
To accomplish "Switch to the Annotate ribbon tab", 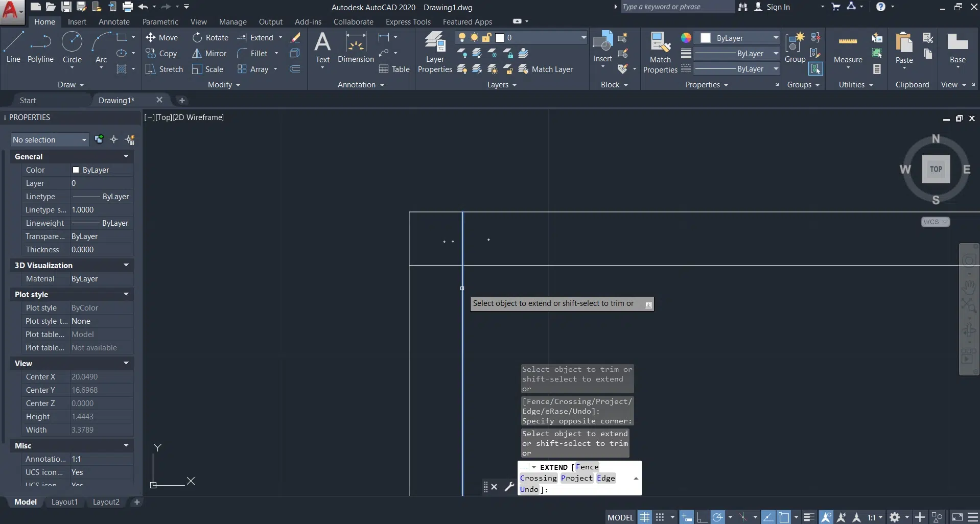I will click(x=114, y=22).
